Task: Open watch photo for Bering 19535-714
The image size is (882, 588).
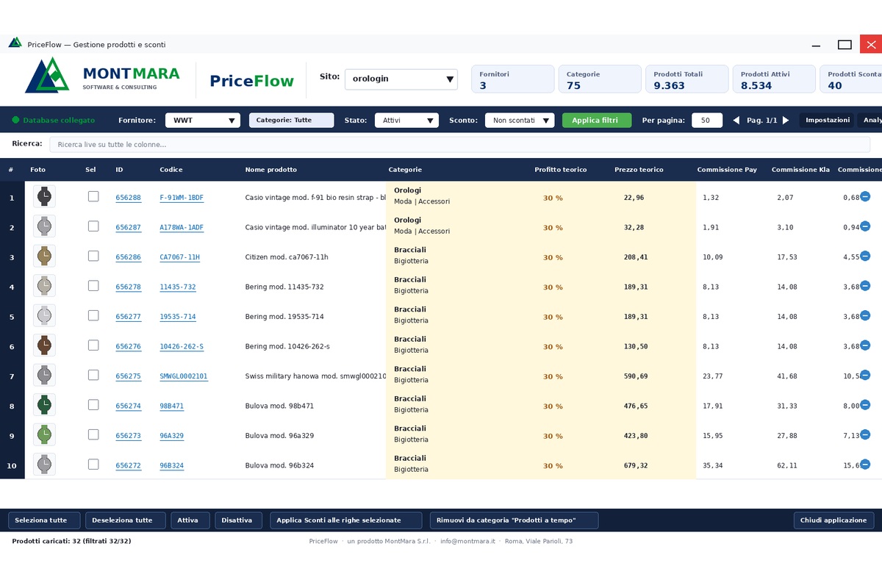Action: coord(45,315)
